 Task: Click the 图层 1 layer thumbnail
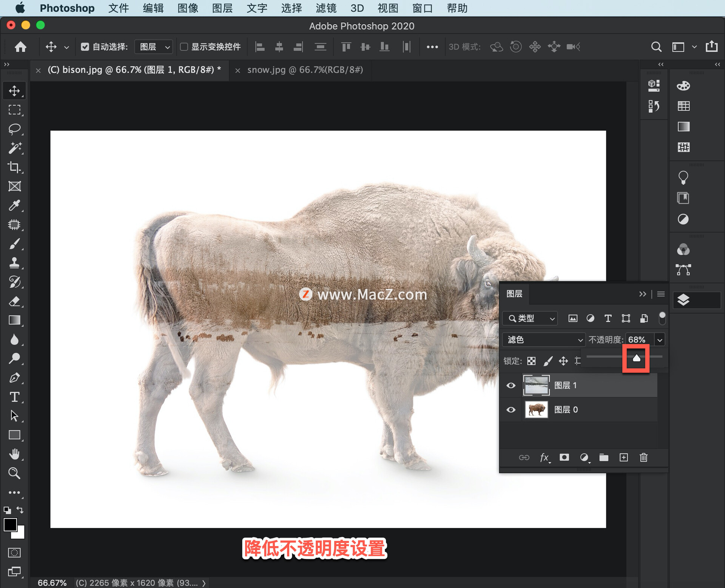[x=536, y=385]
